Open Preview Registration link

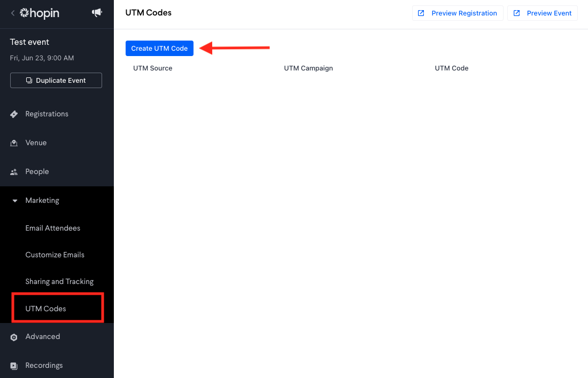pos(458,13)
